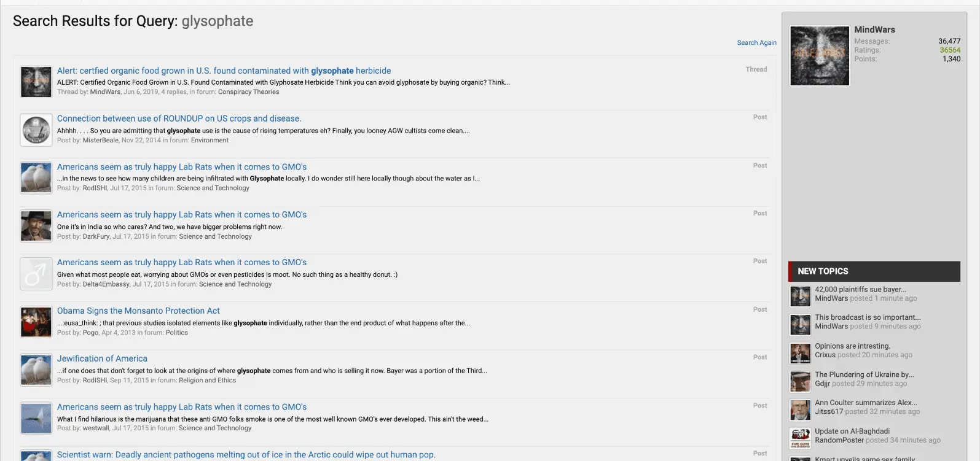Open the 'Jewification of America' result

pos(102,358)
